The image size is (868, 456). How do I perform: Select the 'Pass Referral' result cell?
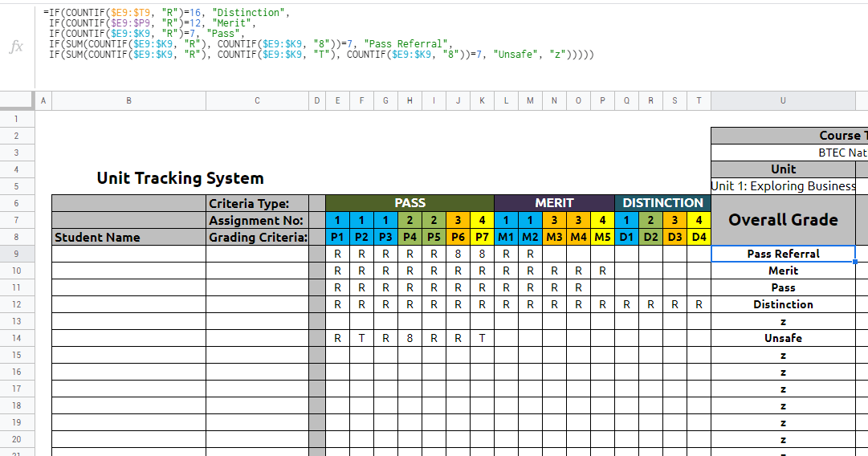tap(783, 254)
